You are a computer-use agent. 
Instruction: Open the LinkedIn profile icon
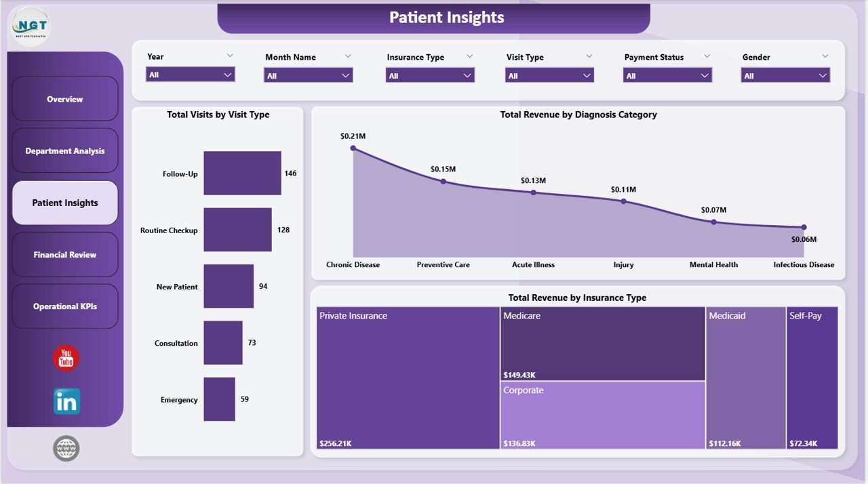tap(65, 401)
